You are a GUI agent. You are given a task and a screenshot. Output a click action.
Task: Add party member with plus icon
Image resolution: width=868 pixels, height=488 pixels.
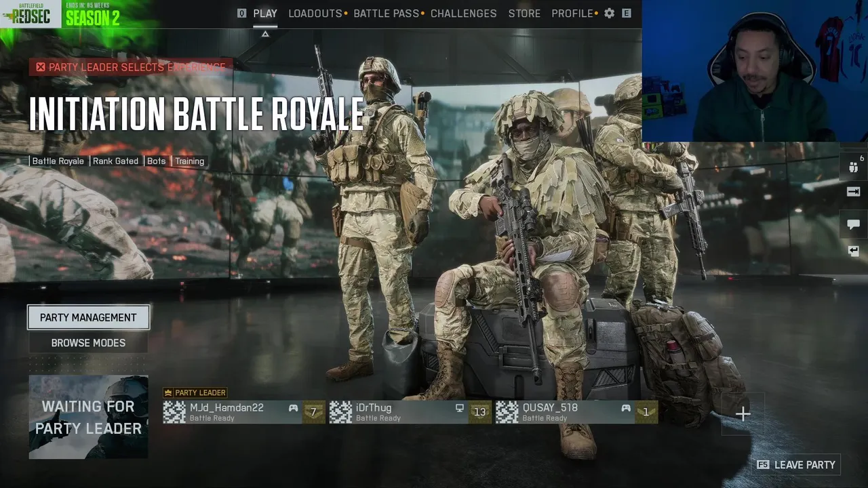click(743, 413)
